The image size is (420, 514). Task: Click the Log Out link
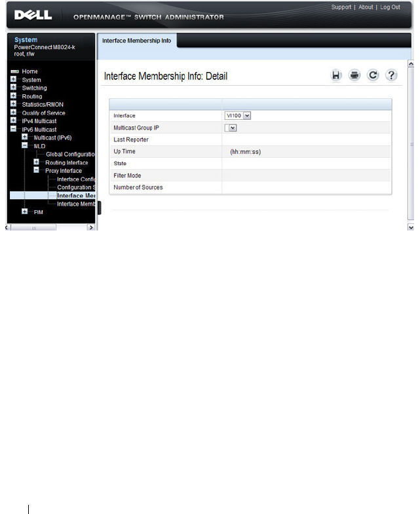390,7
